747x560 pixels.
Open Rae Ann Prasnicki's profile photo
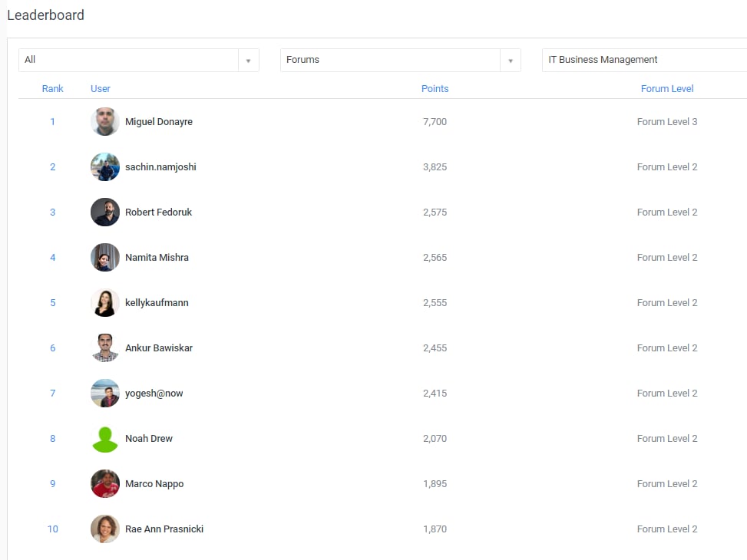tap(104, 529)
